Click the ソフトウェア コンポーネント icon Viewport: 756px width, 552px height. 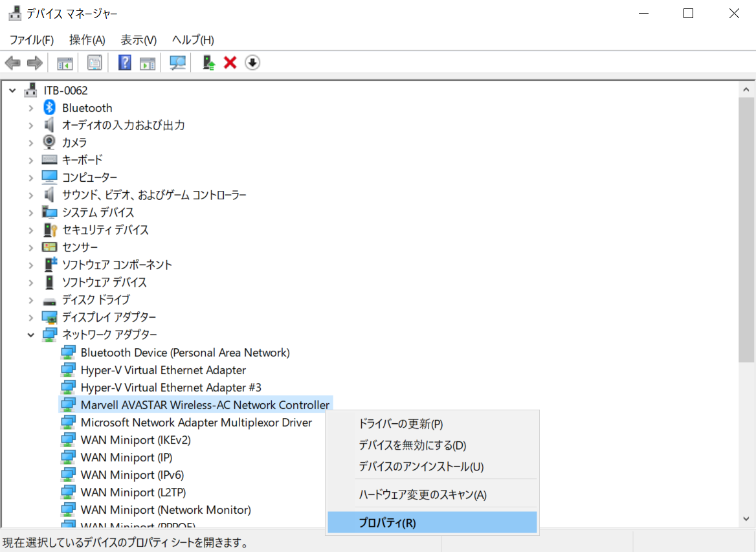click(50, 264)
